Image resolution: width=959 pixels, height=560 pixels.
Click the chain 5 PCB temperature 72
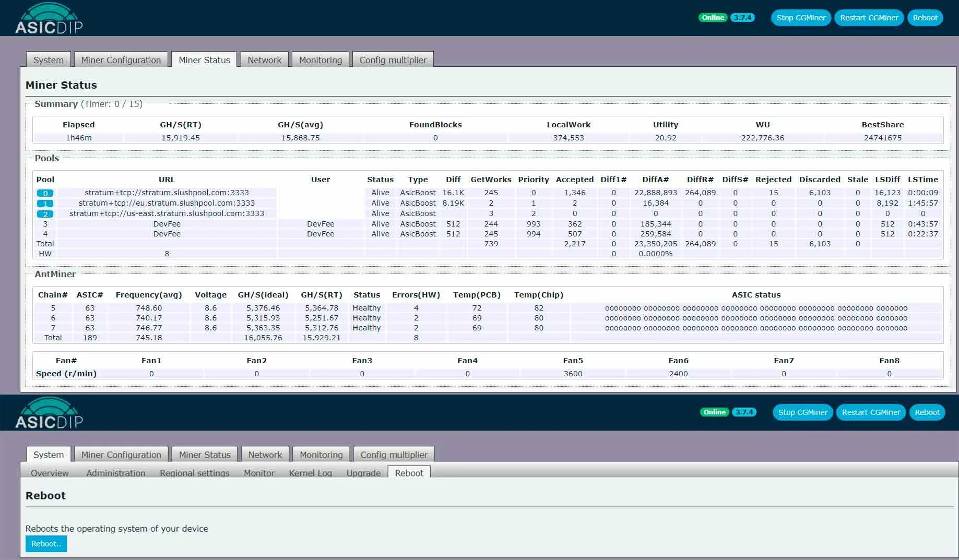click(x=477, y=308)
